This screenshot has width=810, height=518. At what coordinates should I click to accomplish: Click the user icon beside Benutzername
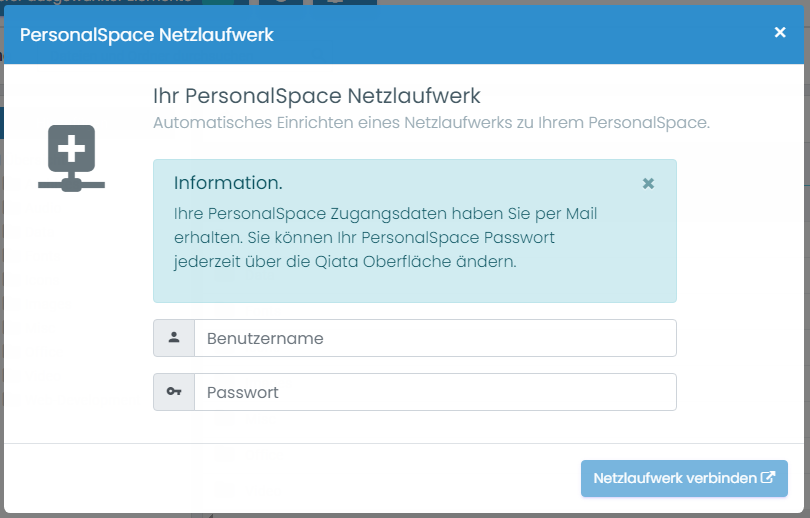174,338
